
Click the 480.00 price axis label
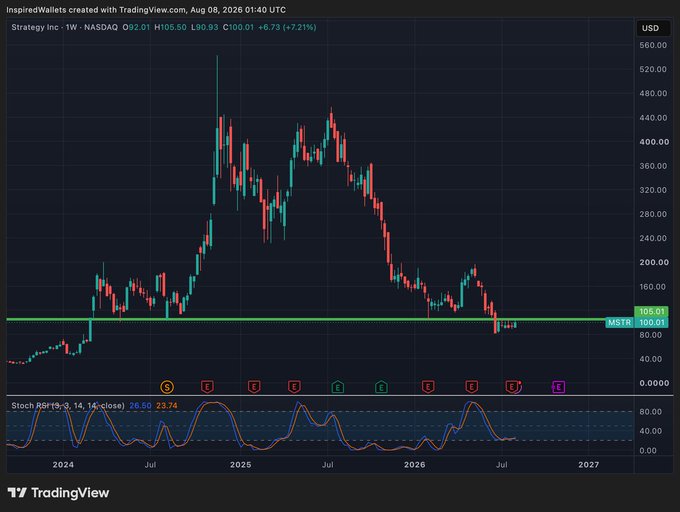[x=653, y=94]
